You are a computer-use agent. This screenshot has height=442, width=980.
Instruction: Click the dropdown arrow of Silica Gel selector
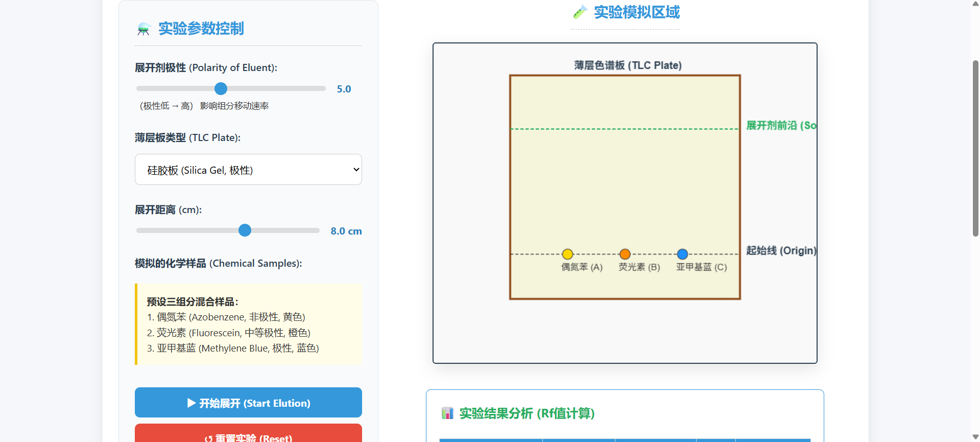tap(356, 170)
